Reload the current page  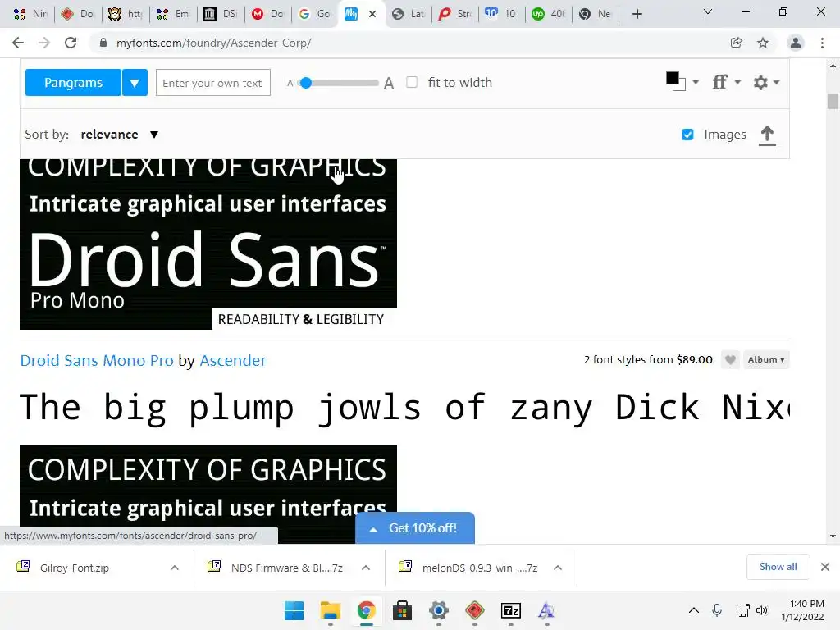click(x=71, y=43)
